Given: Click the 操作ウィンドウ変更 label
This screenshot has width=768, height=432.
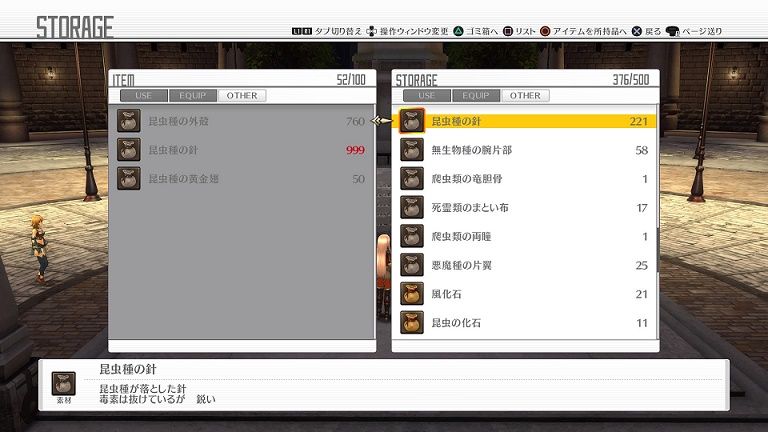Looking at the screenshot, I should coord(414,31).
